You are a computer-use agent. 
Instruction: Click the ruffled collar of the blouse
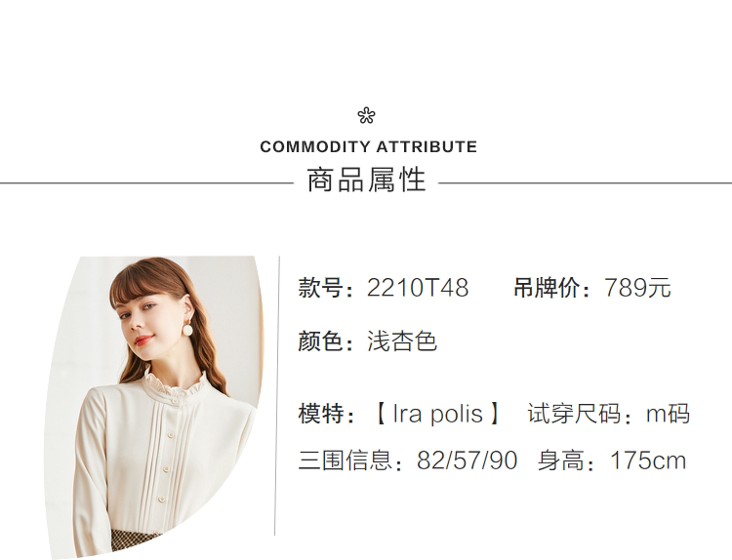(176, 383)
